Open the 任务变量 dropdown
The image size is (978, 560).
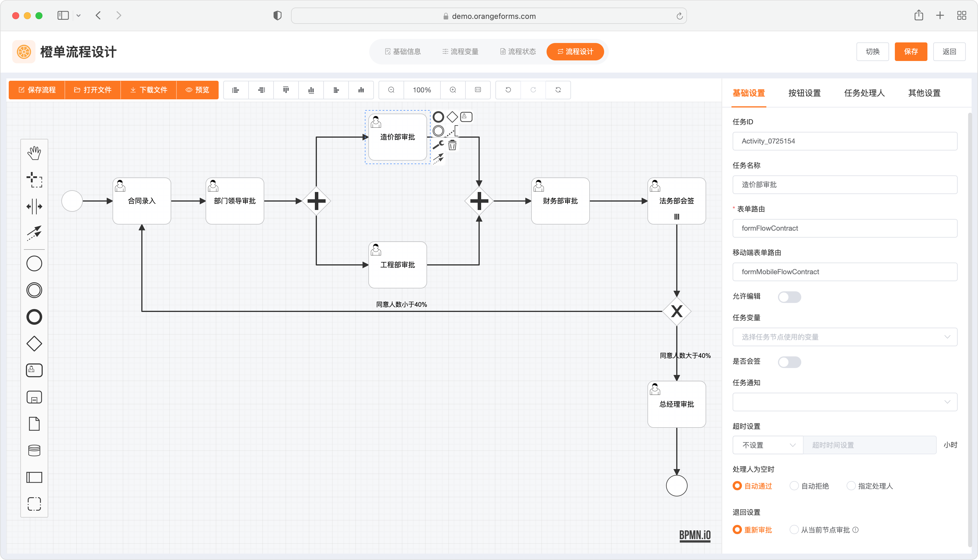tap(845, 337)
